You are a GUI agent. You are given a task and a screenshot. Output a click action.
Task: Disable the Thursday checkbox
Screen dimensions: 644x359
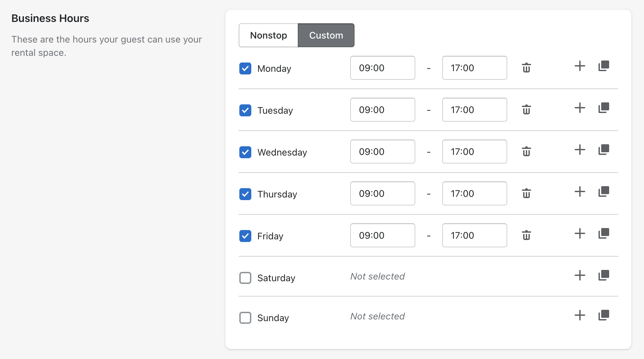(245, 194)
